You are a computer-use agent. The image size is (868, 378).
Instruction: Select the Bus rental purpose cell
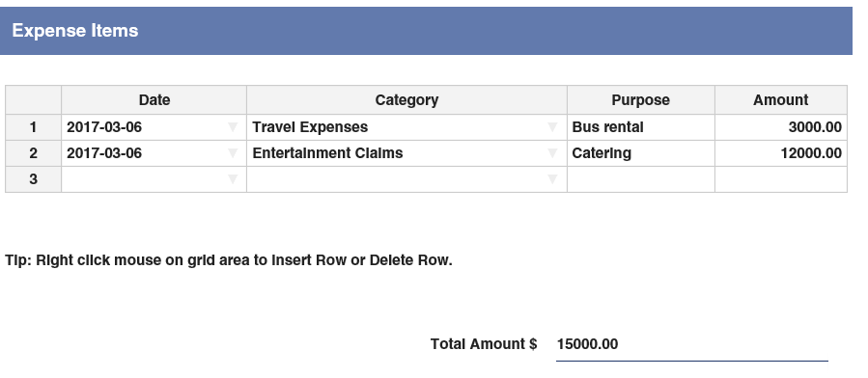(641, 127)
